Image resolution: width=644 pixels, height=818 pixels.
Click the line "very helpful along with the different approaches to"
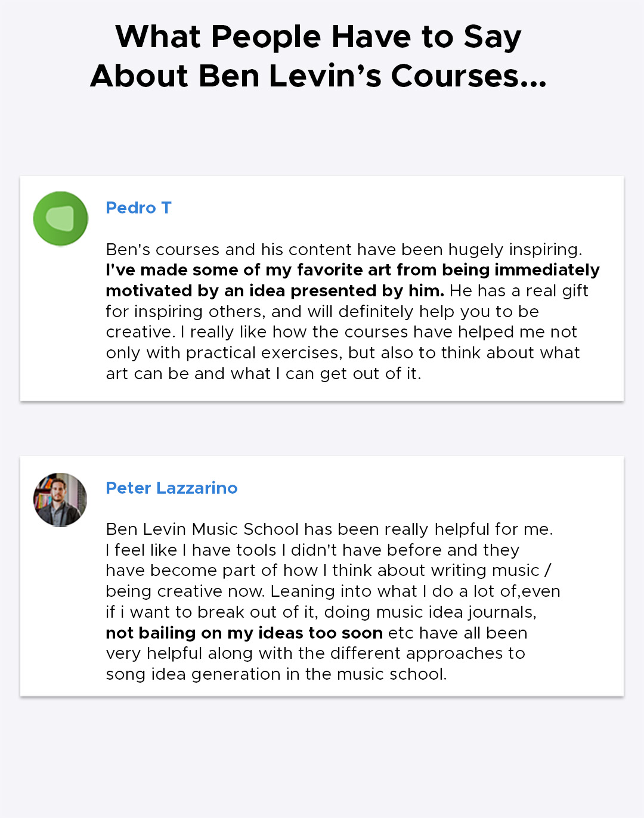pos(315,653)
